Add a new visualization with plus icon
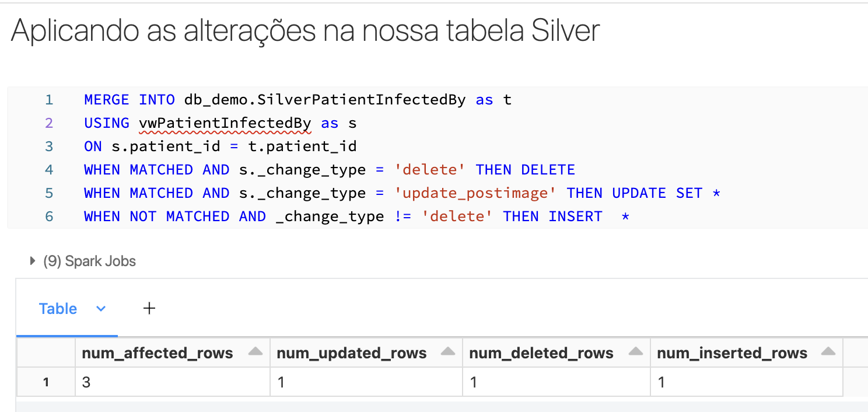Image resolution: width=868 pixels, height=412 pixels. [149, 308]
